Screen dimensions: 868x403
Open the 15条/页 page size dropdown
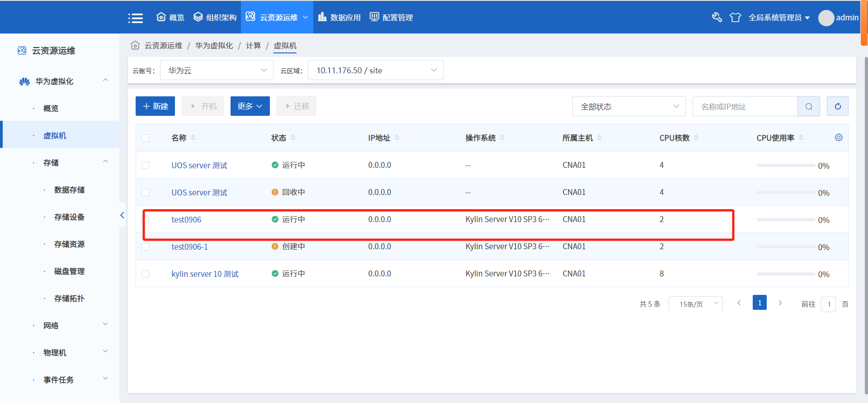[x=696, y=304]
